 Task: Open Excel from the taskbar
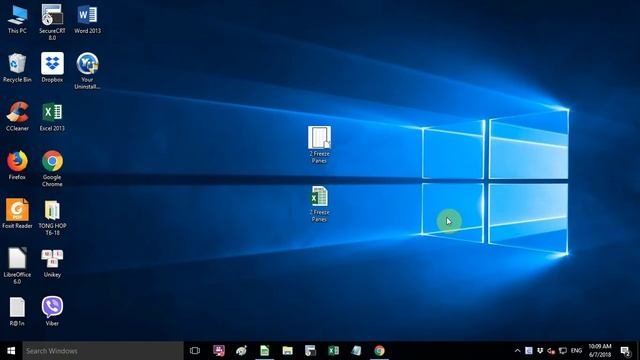point(333,351)
